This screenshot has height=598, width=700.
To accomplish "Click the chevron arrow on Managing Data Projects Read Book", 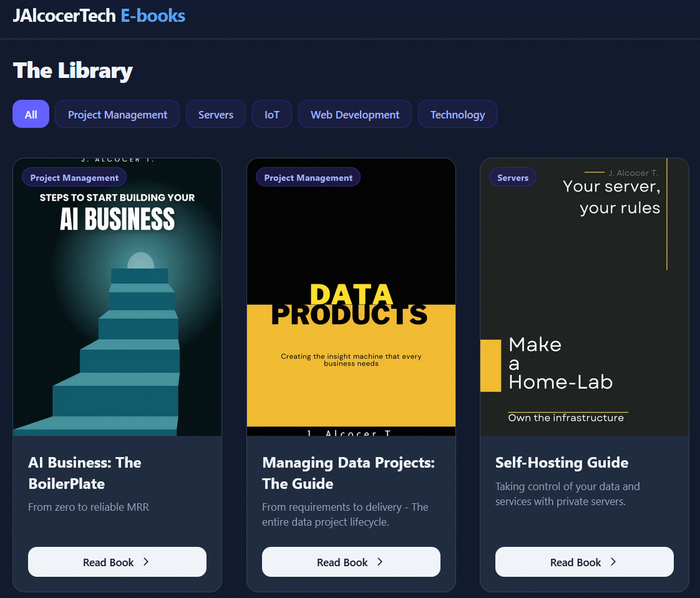I will [379, 561].
